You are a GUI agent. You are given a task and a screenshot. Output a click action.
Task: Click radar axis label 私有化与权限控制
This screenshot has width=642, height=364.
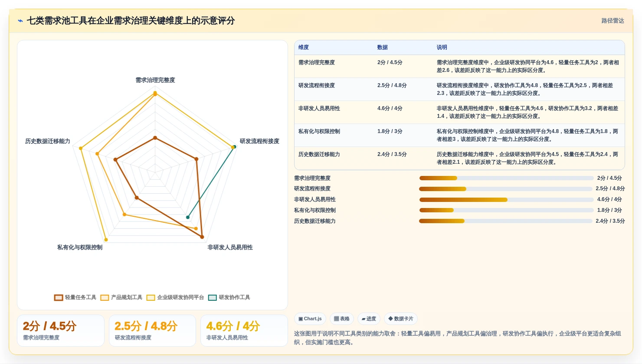pos(80,247)
